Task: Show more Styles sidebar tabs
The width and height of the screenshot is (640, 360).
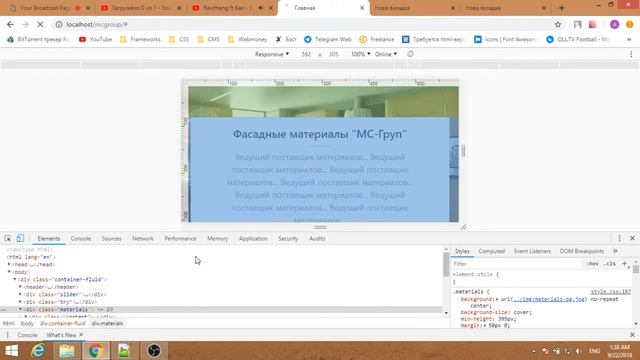Action: click(615, 251)
